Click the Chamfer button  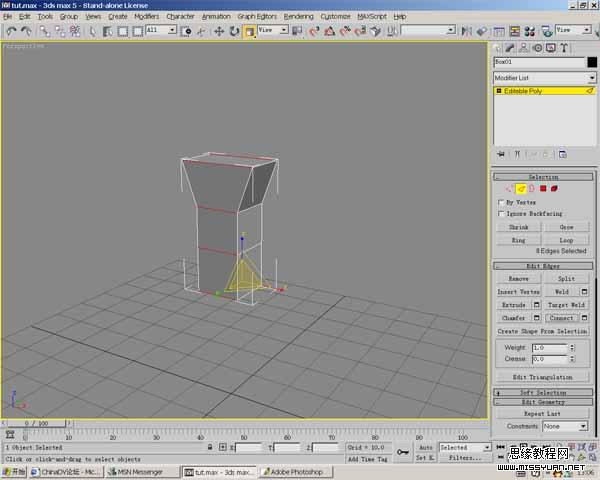514,318
